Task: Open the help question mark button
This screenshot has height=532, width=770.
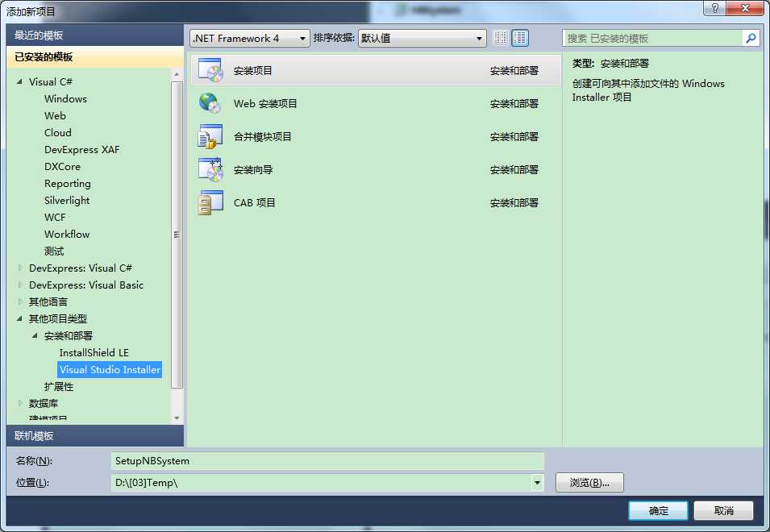Action: (715, 8)
